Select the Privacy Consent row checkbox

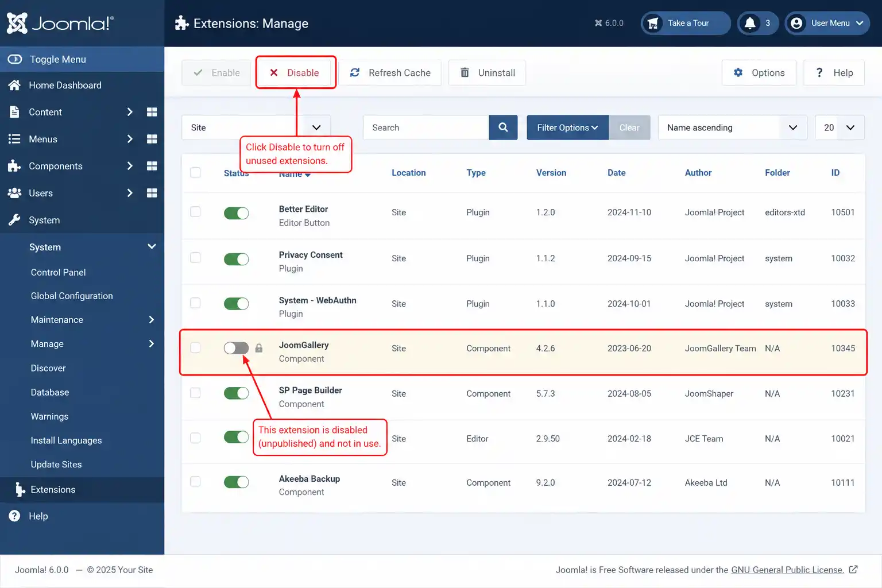(x=195, y=257)
